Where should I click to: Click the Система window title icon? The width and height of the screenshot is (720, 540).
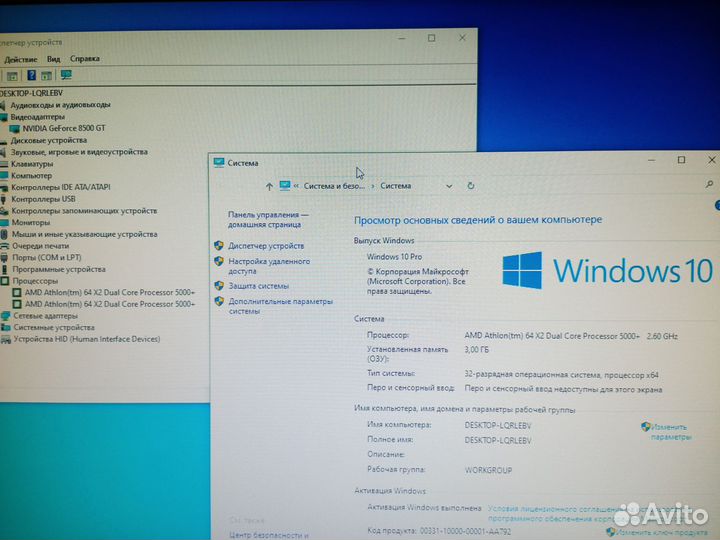click(219, 163)
